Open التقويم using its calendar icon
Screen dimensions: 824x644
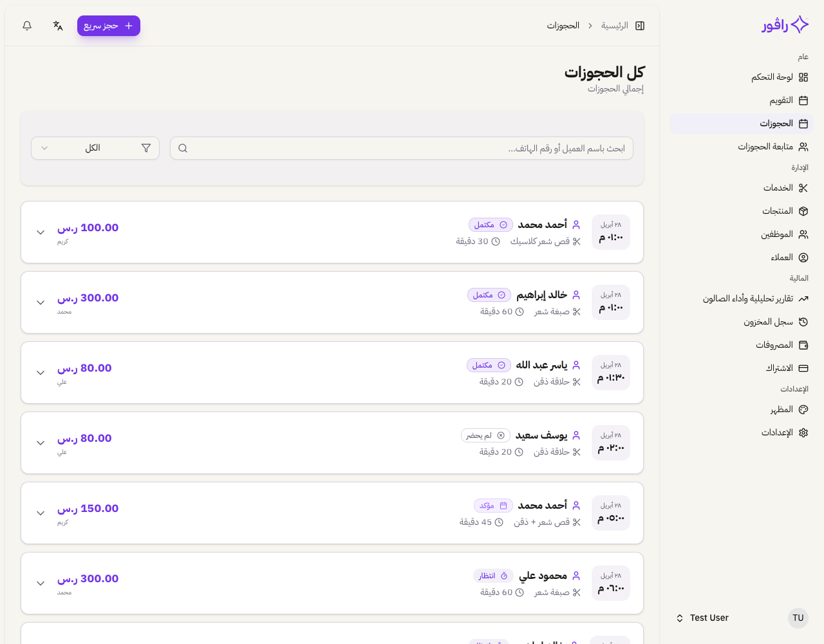(803, 100)
